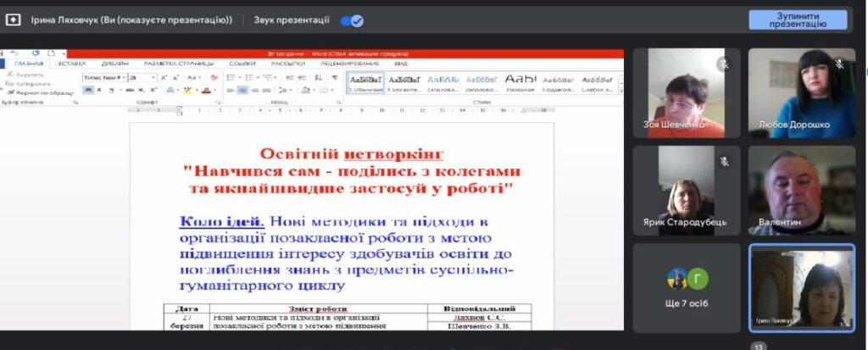Click the increase font size icon
Image resolution: width=868 pixels, height=350 pixels.
coord(164,77)
